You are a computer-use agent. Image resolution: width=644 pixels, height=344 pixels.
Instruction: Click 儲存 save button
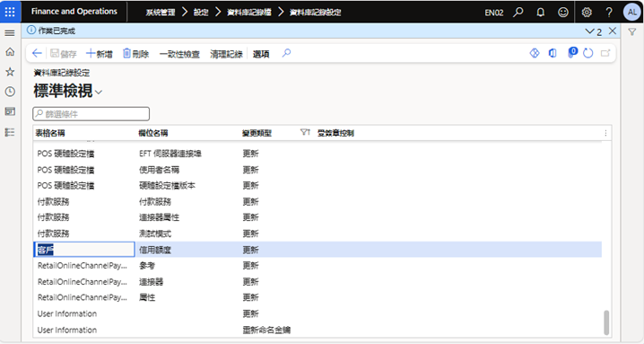(64, 54)
